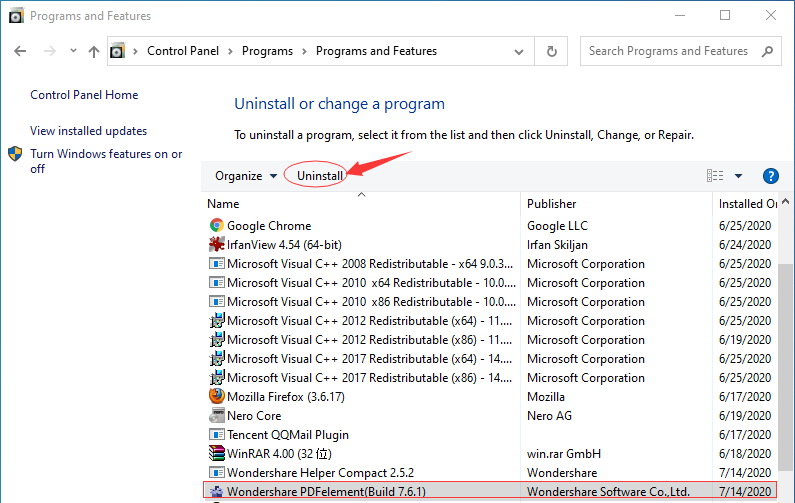Click the title bar Programs and Features icon
Viewport: 795px width, 503px height.
(x=16, y=16)
